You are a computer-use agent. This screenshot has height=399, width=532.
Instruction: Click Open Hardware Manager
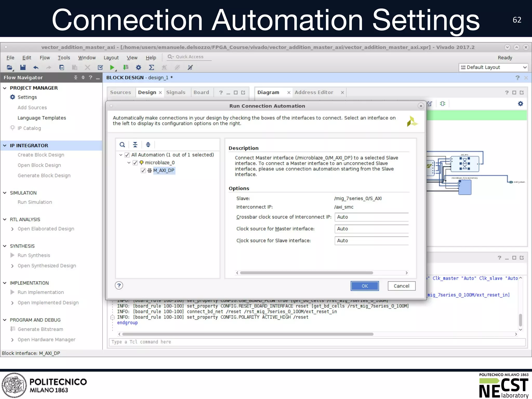click(x=46, y=340)
